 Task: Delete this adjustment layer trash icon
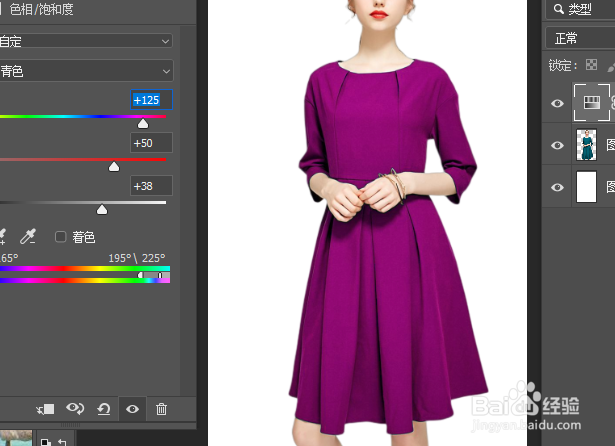(162, 409)
